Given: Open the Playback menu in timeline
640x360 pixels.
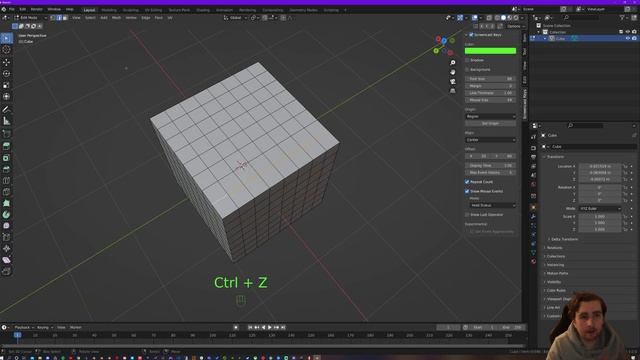Looking at the screenshot, I should click(23, 327).
